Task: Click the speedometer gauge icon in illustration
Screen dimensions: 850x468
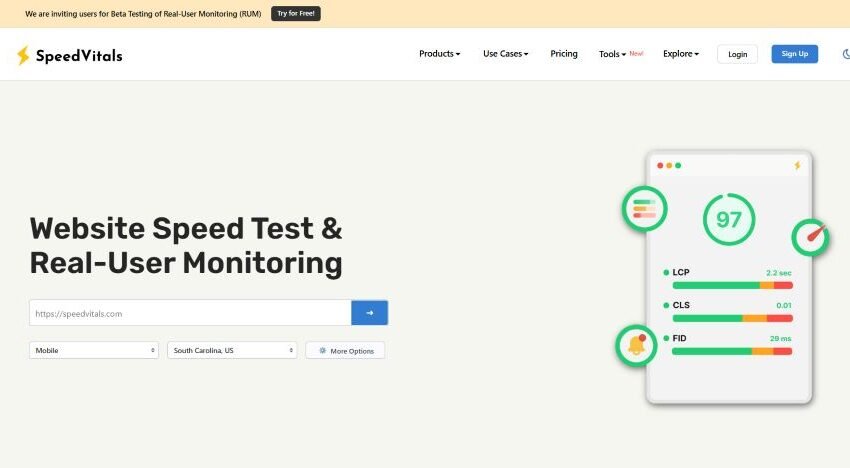Action: click(x=810, y=237)
